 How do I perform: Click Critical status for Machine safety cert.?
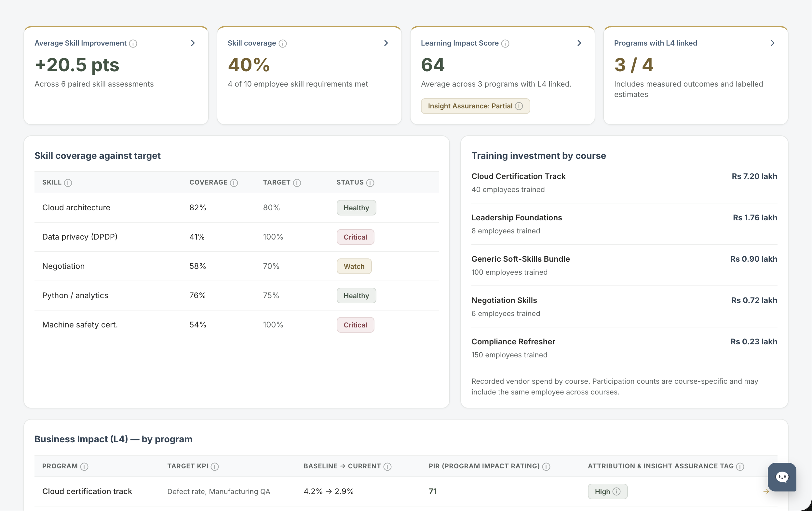click(x=356, y=325)
